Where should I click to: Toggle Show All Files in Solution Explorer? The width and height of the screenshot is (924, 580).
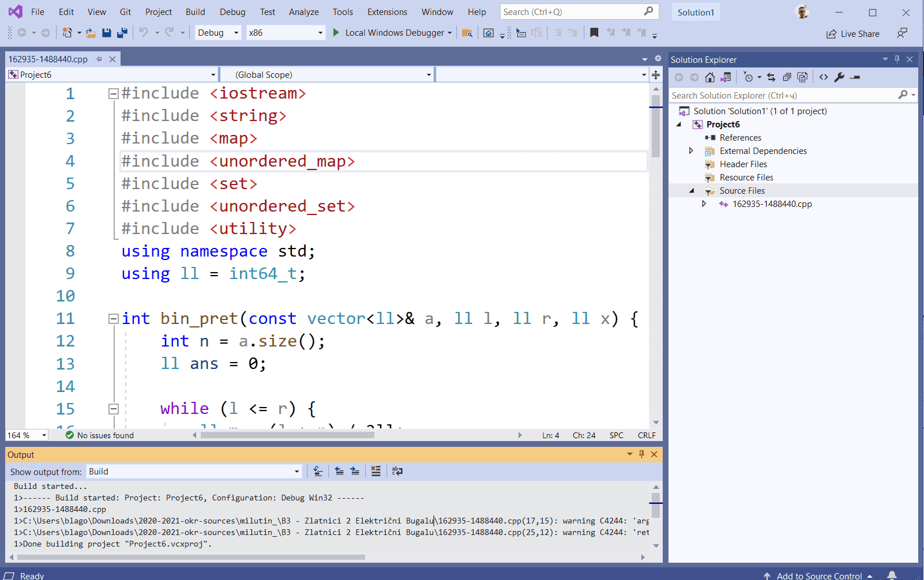(x=802, y=77)
